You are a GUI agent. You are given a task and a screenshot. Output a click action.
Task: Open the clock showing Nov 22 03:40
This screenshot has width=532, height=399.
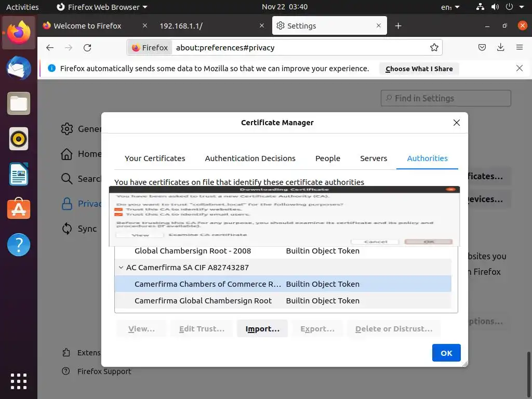coord(284,7)
